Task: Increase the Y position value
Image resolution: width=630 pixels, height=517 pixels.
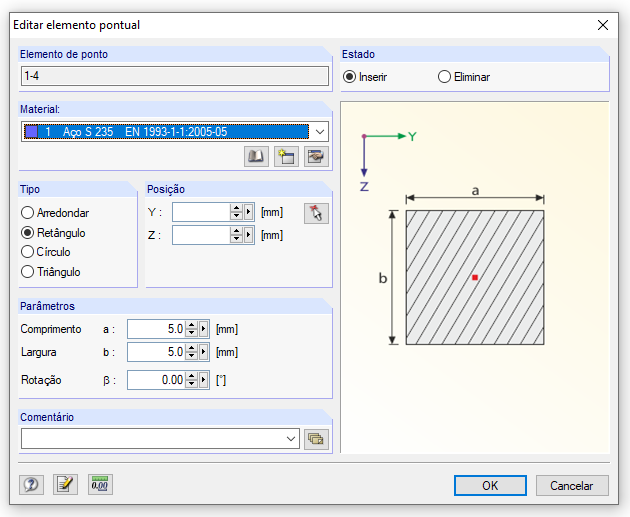Action: tap(236, 208)
